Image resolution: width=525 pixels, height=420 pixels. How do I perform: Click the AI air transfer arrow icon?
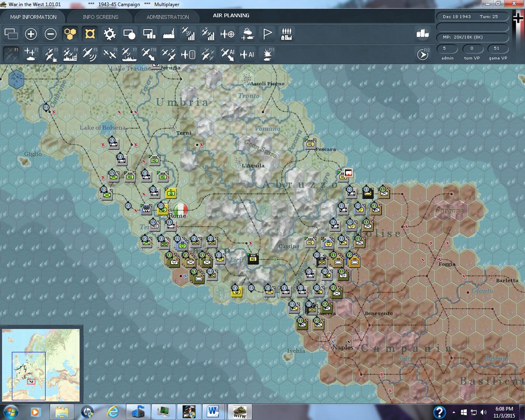(228, 54)
